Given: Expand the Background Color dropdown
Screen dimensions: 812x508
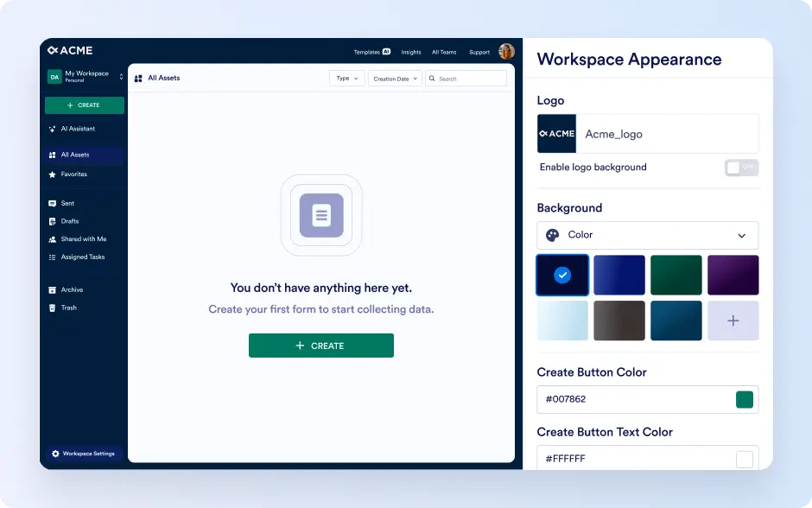Looking at the screenshot, I should (x=647, y=235).
